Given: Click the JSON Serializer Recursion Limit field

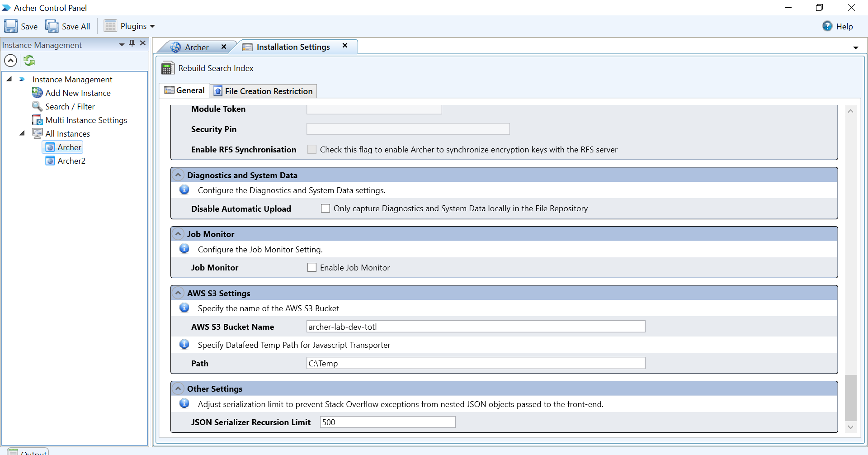Looking at the screenshot, I should pyautogui.click(x=387, y=422).
